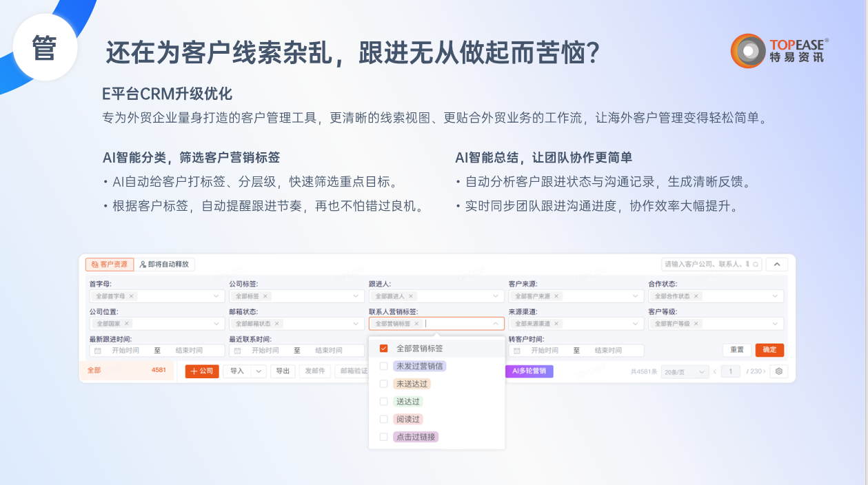Switch to the 客户资源 tab

110,265
